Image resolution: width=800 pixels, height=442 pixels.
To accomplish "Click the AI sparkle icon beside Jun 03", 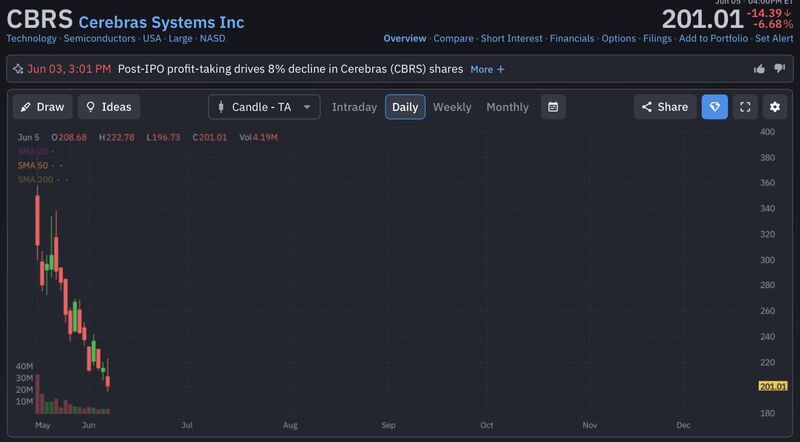I will (x=18, y=69).
